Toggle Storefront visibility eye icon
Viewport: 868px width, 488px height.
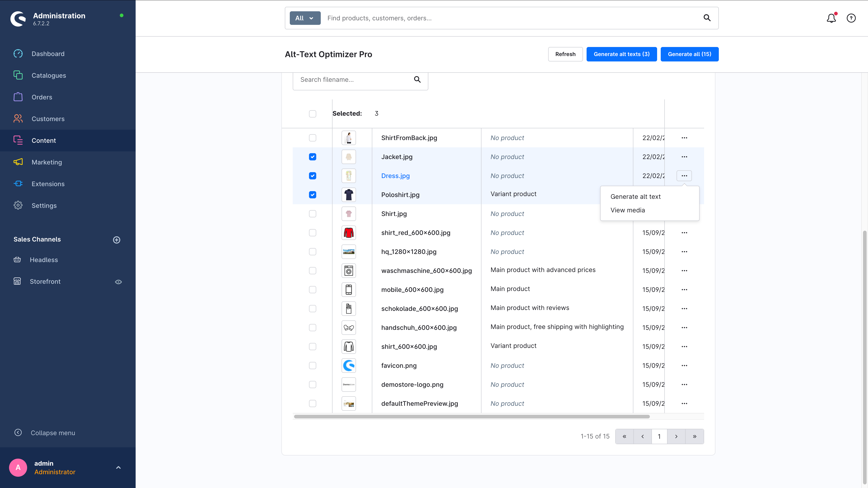(x=118, y=282)
